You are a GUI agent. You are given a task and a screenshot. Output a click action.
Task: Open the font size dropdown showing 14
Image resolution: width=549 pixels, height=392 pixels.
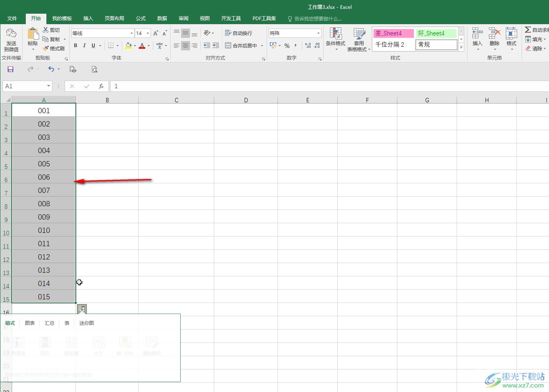click(148, 33)
